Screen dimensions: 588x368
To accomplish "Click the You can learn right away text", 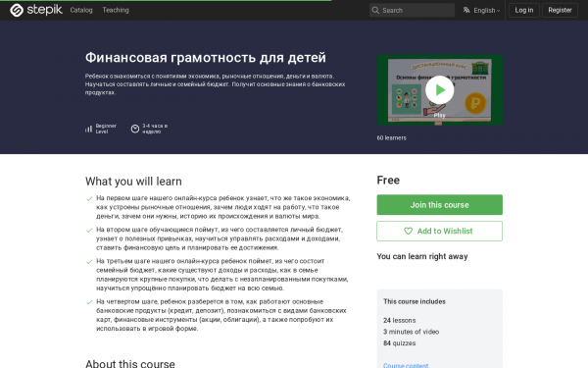I will 422,256.
